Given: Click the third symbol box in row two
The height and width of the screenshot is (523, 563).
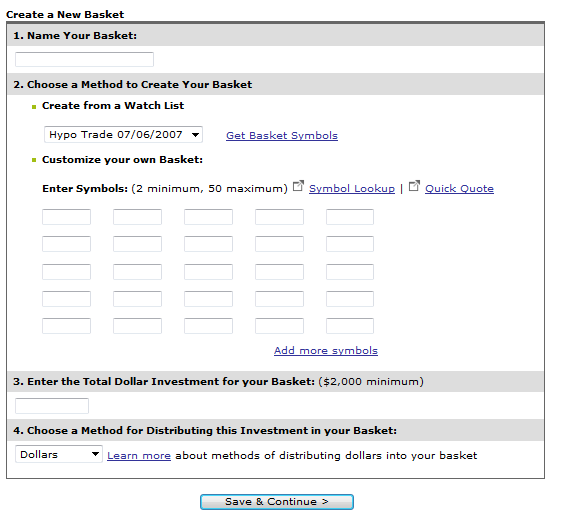Looking at the screenshot, I should click(209, 244).
